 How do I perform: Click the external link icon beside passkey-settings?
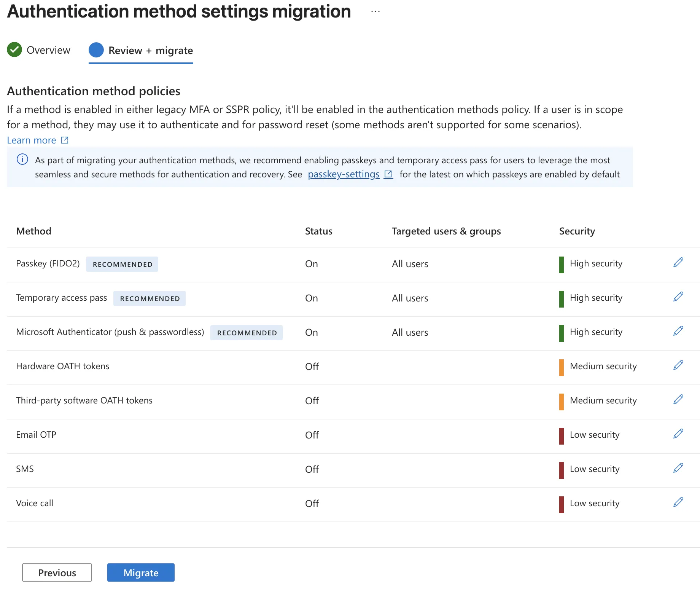point(388,174)
